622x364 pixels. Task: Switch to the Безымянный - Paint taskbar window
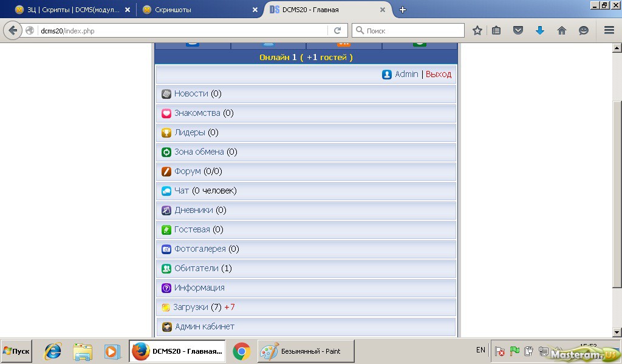[x=306, y=351]
